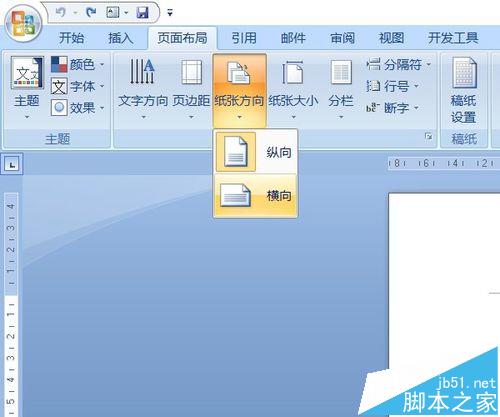Screen dimensions: 500x417
Task: Open the 主题 themes gallery icon
Action: click(27, 73)
